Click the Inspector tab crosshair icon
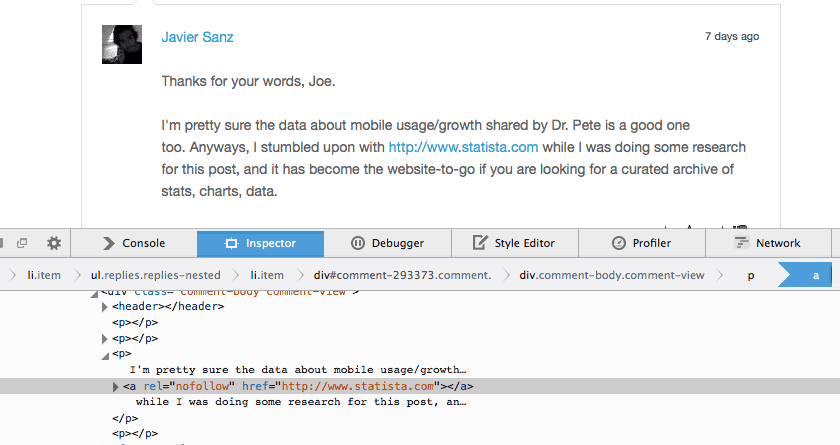The width and height of the screenshot is (840, 445). (x=231, y=243)
